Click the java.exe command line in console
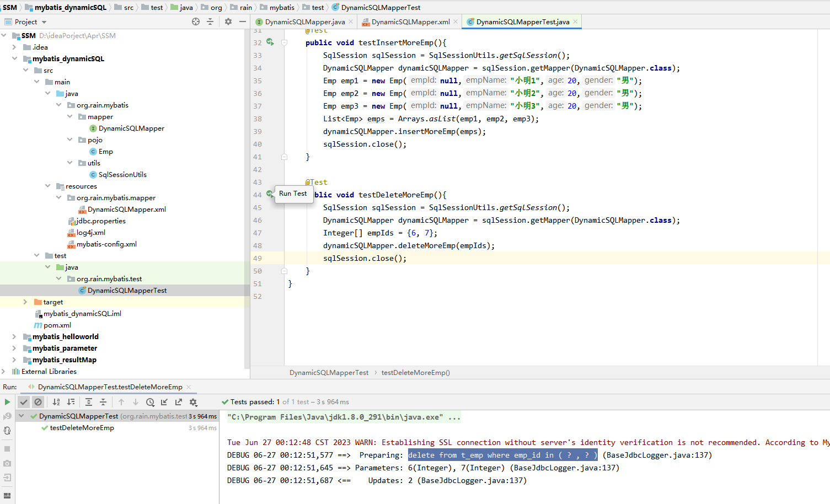This screenshot has height=504, width=830. (343, 417)
